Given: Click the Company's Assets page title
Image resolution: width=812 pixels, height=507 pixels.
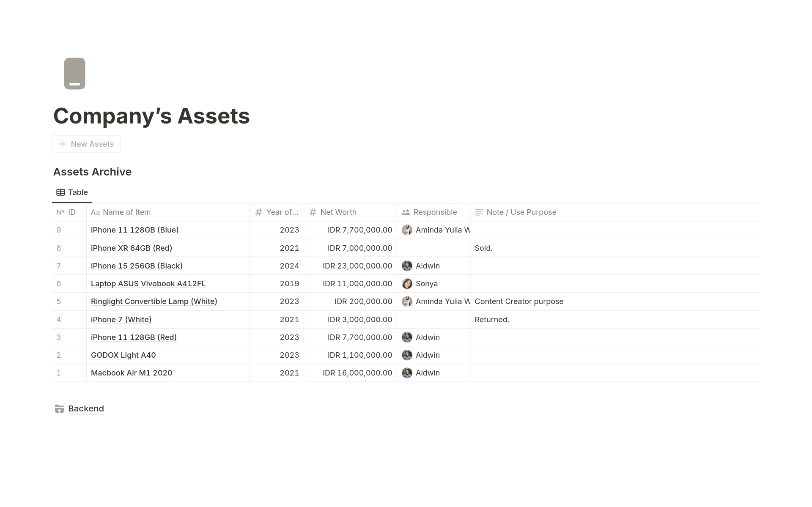Looking at the screenshot, I should tap(151, 116).
